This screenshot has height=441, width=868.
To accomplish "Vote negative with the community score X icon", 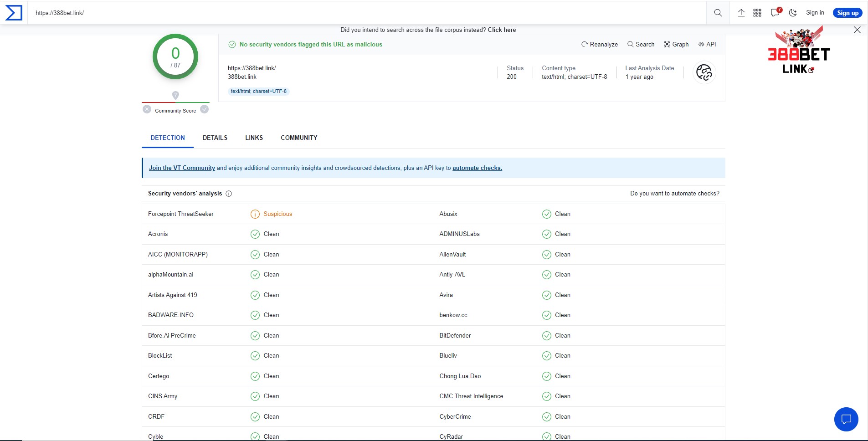I will [x=147, y=109].
